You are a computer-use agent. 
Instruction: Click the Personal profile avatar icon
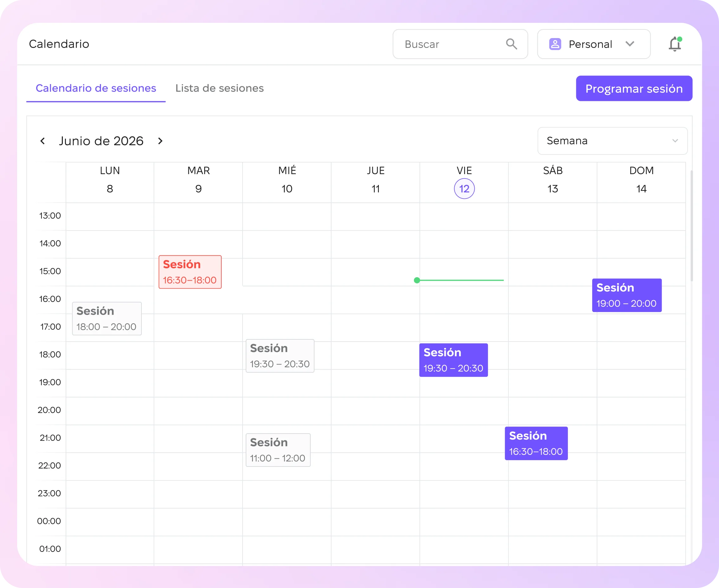pos(555,44)
